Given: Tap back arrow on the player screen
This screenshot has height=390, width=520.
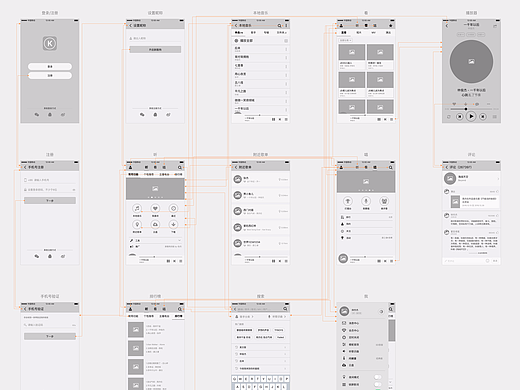Looking at the screenshot, I should point(447,26).
